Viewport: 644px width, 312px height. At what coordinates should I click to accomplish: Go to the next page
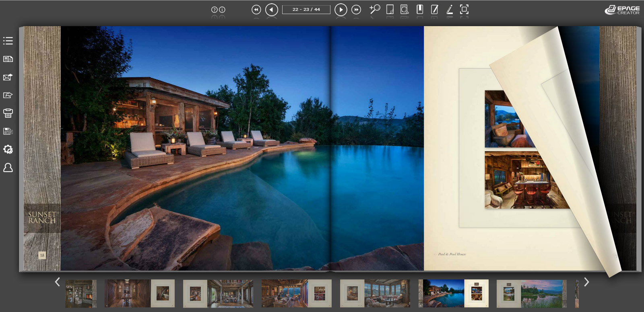coord(341,10)
